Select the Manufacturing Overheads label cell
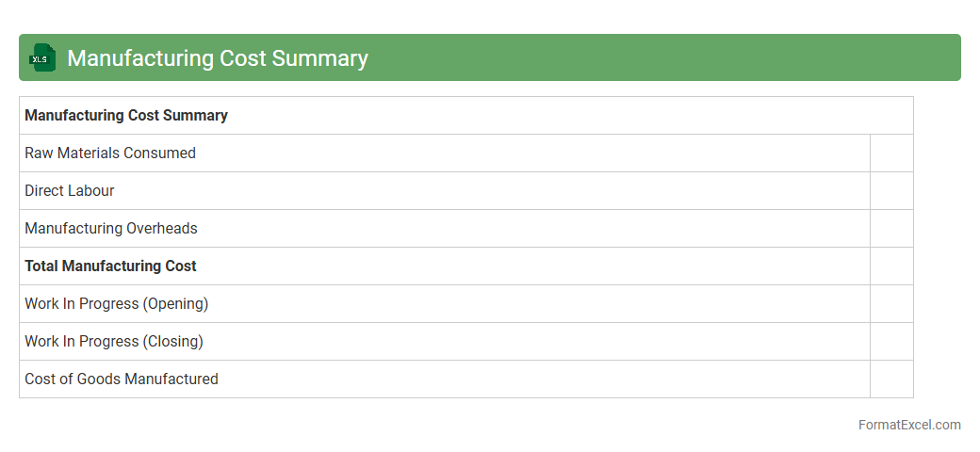Image resolution: width=980 pixels, height=452 pixels. coord(111,228)
